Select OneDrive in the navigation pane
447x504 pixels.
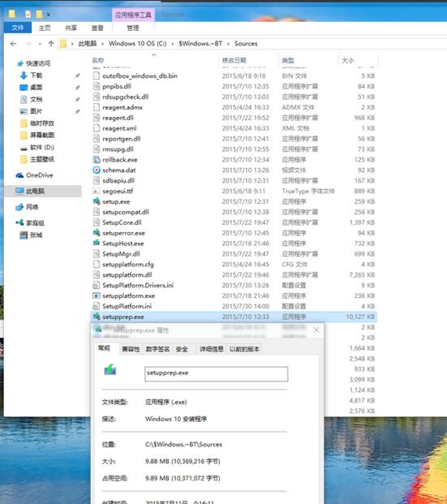pos(39,175)
